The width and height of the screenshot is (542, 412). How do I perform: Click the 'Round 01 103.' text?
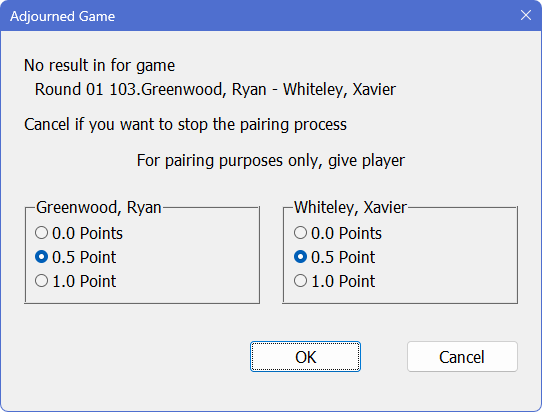click(x=88, y=89)
